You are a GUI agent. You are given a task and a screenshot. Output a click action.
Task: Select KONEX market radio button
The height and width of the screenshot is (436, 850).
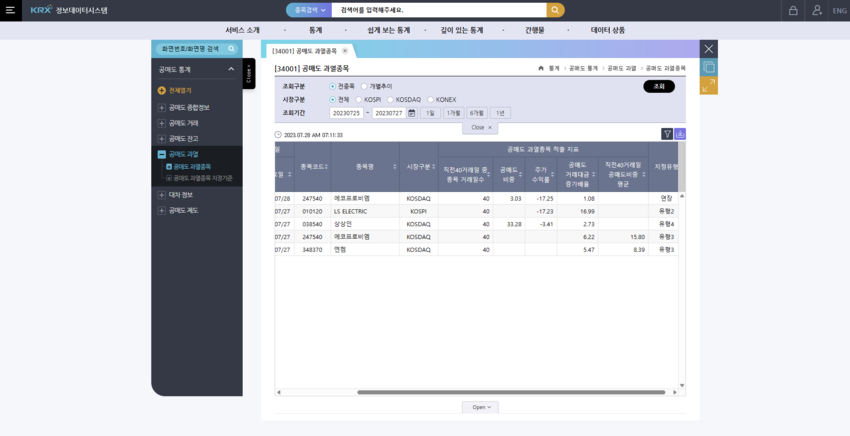coord(430,100)
